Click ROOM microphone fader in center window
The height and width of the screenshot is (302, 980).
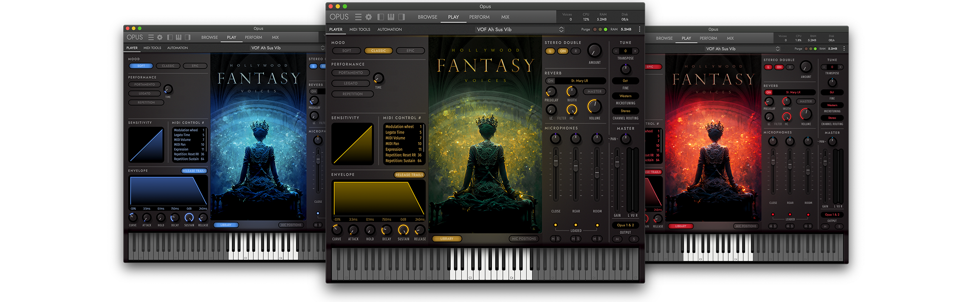click(597, 172)
